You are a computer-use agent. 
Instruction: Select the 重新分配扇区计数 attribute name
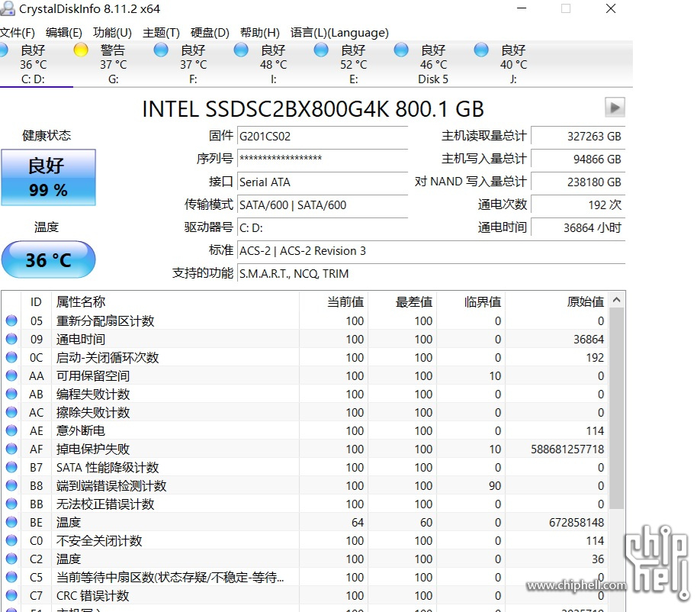click(x=105, y=320)
